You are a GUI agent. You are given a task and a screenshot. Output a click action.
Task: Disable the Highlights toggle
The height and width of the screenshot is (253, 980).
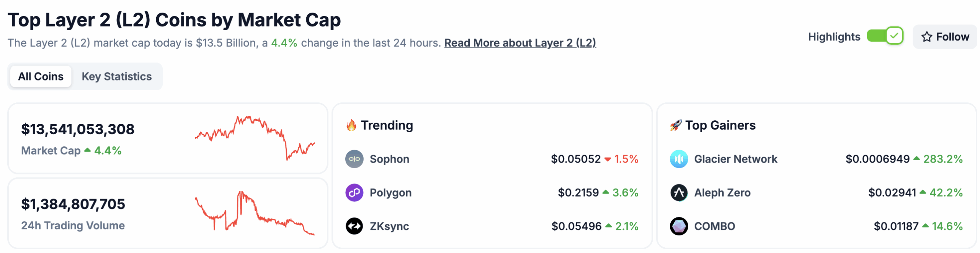point(884,36)
